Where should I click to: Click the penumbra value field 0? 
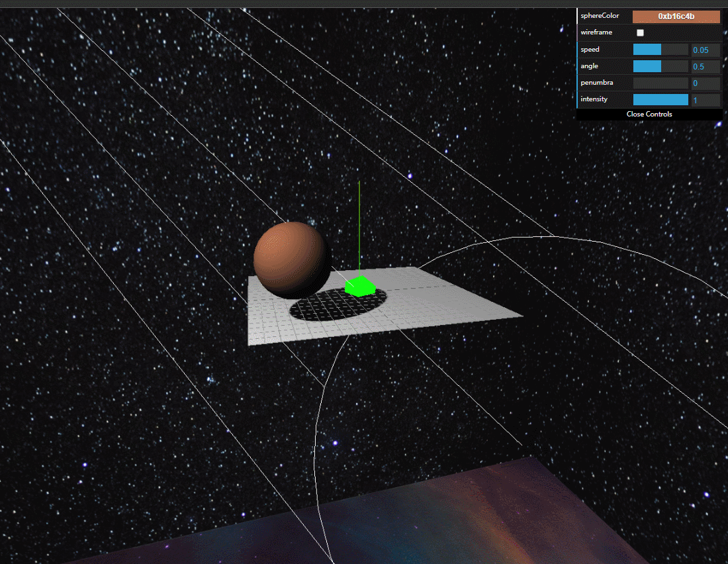coord(705,83)
